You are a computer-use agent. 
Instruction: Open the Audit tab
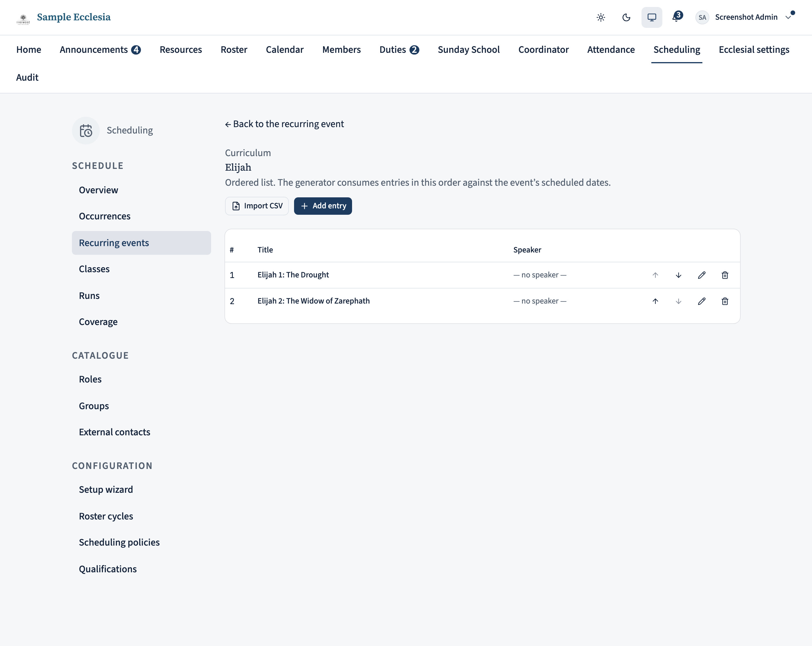(x=27, y=78)
